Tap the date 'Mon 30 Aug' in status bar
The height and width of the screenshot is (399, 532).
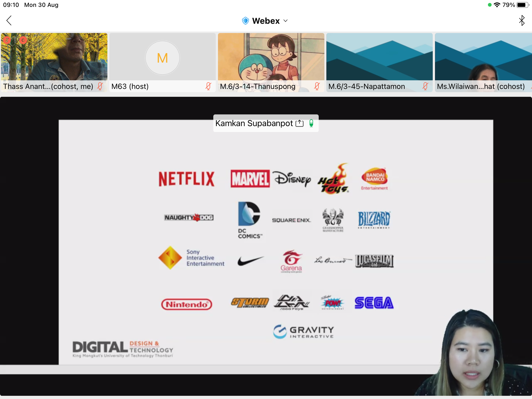41,5
